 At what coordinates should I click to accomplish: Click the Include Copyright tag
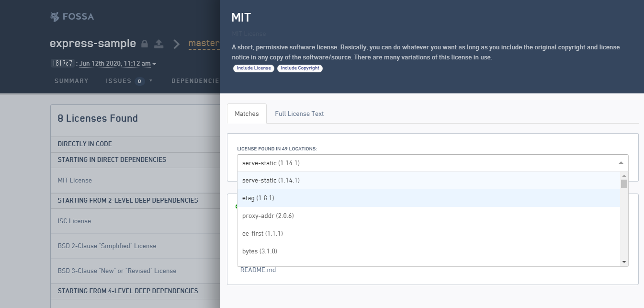coord(300,68)
